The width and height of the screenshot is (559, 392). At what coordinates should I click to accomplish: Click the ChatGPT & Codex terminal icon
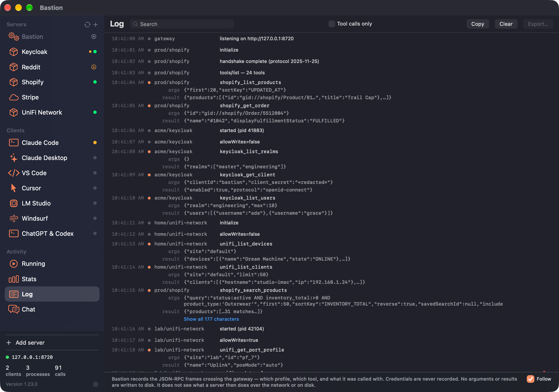coord(14,234)
